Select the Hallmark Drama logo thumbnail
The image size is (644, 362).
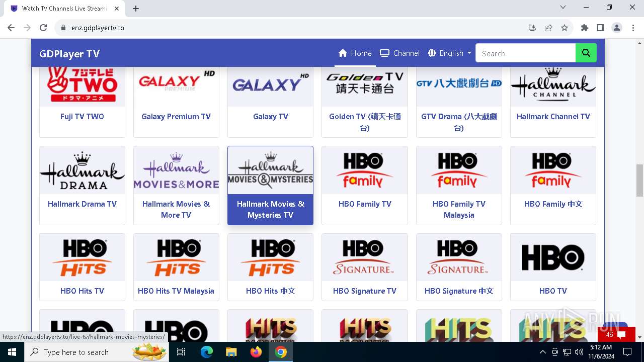coord(82,170)
